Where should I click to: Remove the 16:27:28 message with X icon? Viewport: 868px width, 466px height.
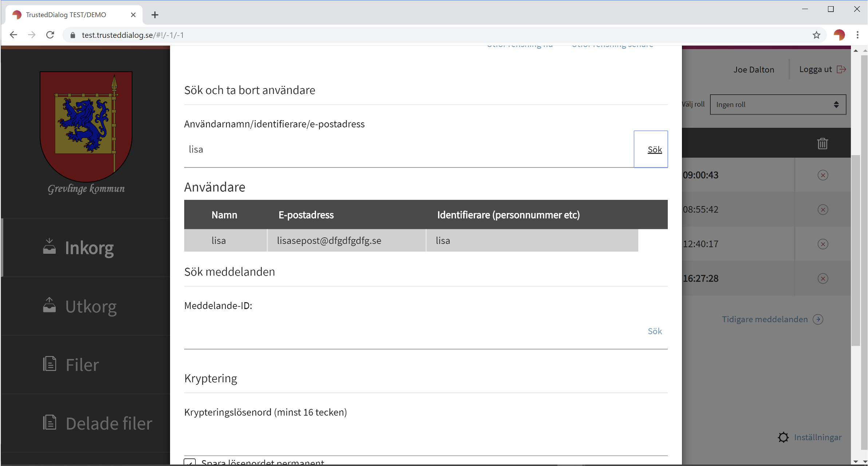pyautogui.click(x=822, y=279)
